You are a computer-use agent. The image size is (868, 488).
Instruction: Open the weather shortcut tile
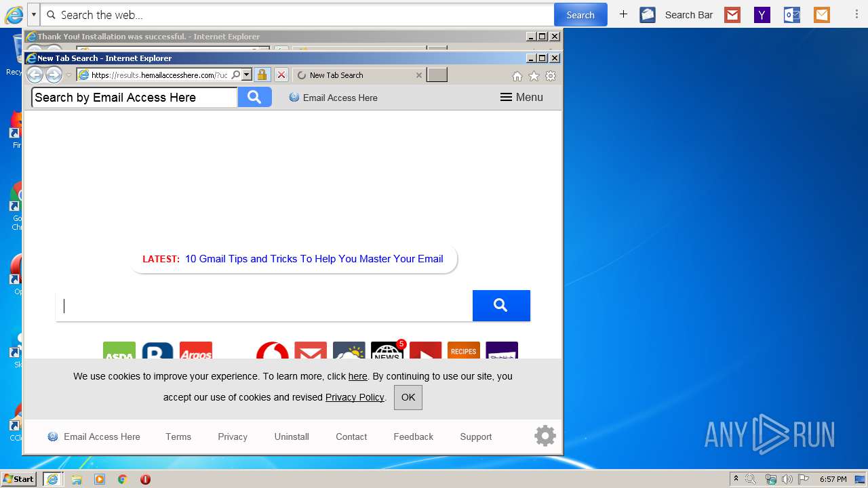point(349,350)
